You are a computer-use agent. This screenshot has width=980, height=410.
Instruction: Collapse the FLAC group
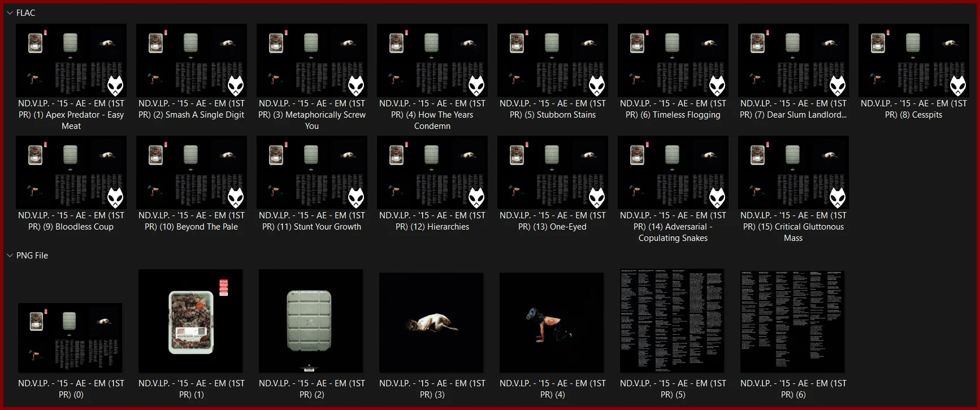[10, 12]
